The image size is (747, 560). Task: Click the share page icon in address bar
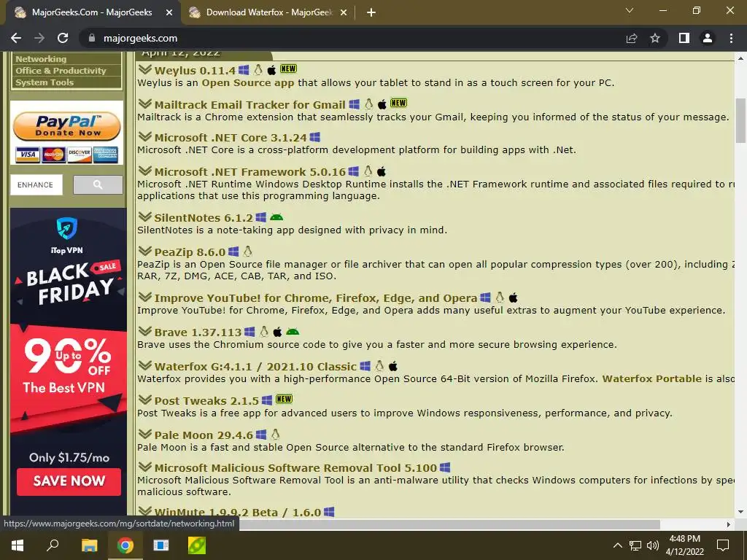pyautogui.click(x=632, y=38)
